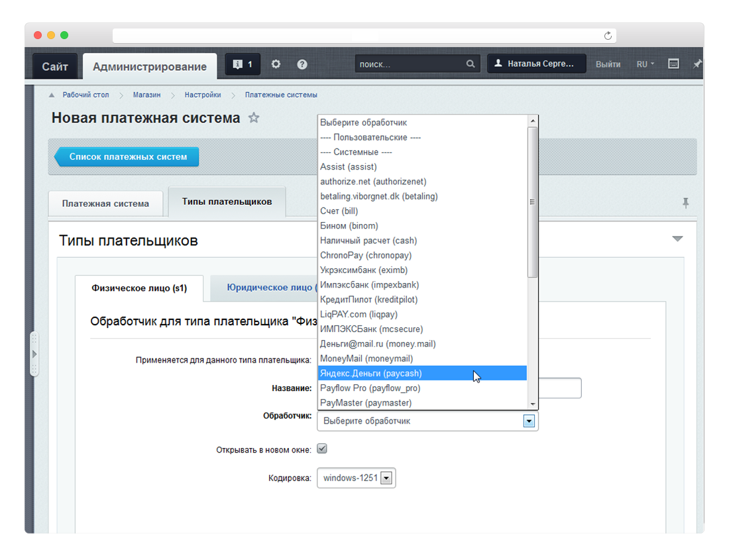This screenshot has height=560, width=729.
Task: Click the help question mark icon
Action: 302,64
